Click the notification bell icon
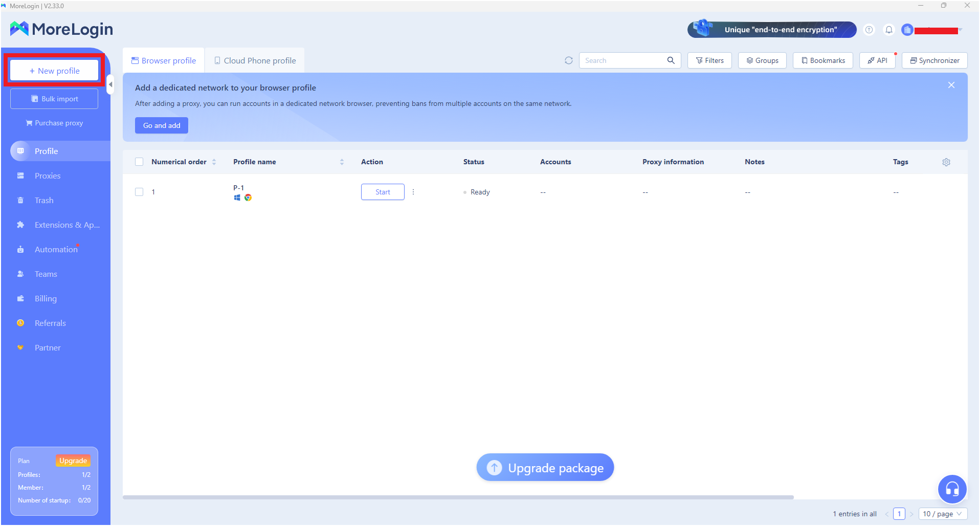This screenshot has width=980, height=526. [x=889, y=29]
